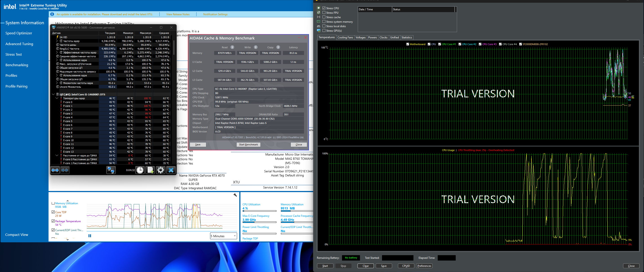Click the HWiNFO sensor list scrollbar
Viewport: 644px width, 272px height.
click(x=174, y=47)
